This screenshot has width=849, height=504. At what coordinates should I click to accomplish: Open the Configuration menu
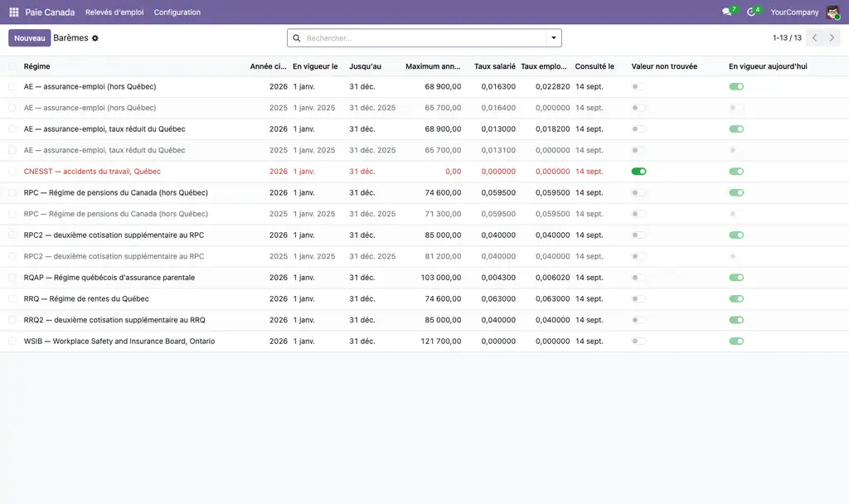click(177, 12)
